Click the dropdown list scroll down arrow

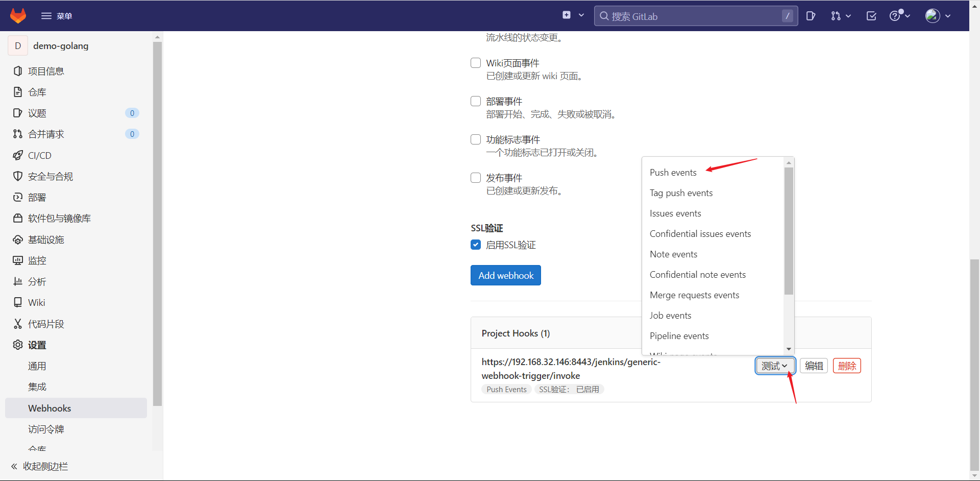789,349
